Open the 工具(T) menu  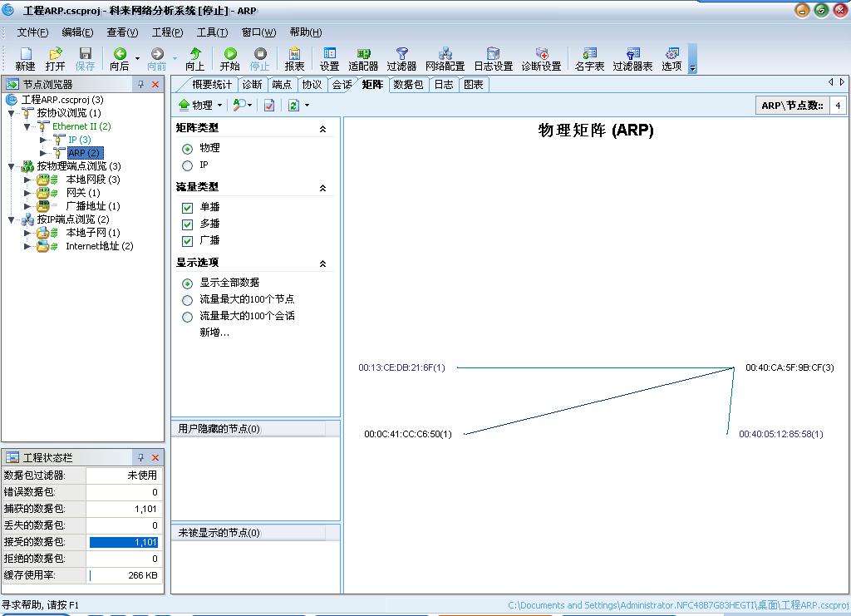[212, 32]
